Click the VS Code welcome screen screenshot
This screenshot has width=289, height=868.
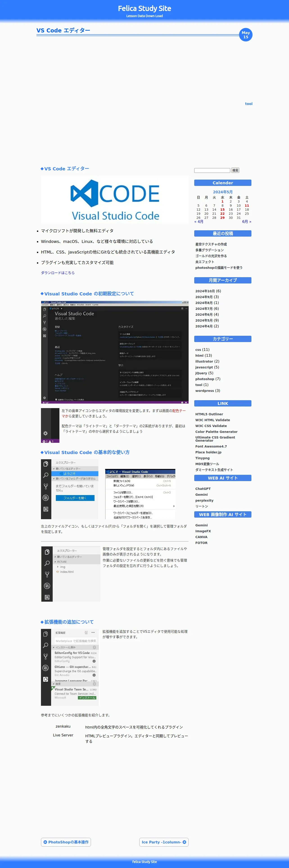coord(115,352)
